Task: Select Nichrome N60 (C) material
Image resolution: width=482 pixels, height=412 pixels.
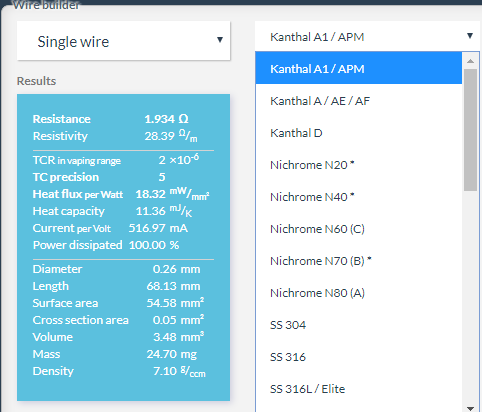Action: point(359,228)
